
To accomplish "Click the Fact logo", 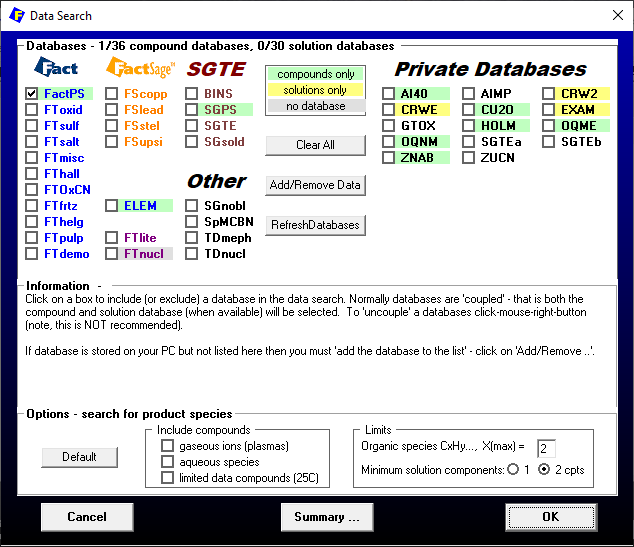I will tap(56, 68).
